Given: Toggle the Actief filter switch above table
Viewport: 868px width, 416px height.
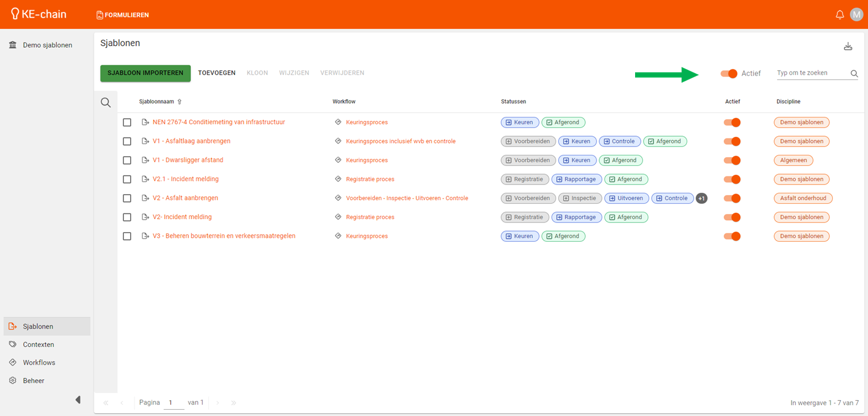Looking at the screenshot, I should click(729, 74).
